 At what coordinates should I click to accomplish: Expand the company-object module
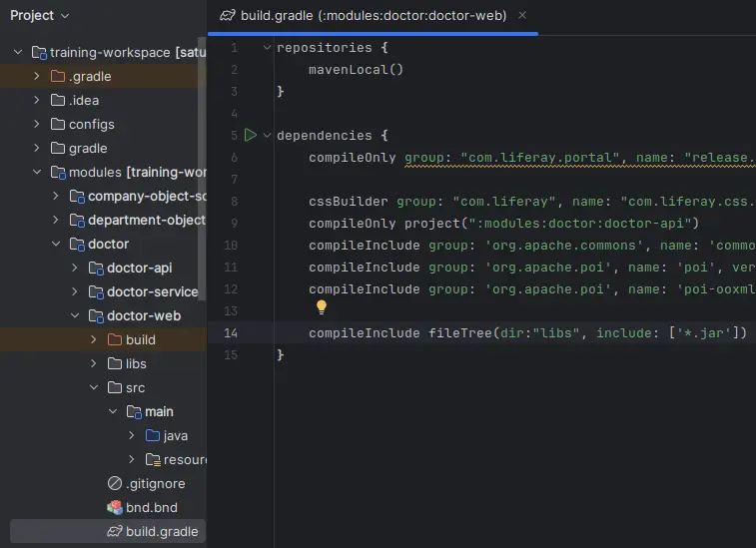pos(56,196)
